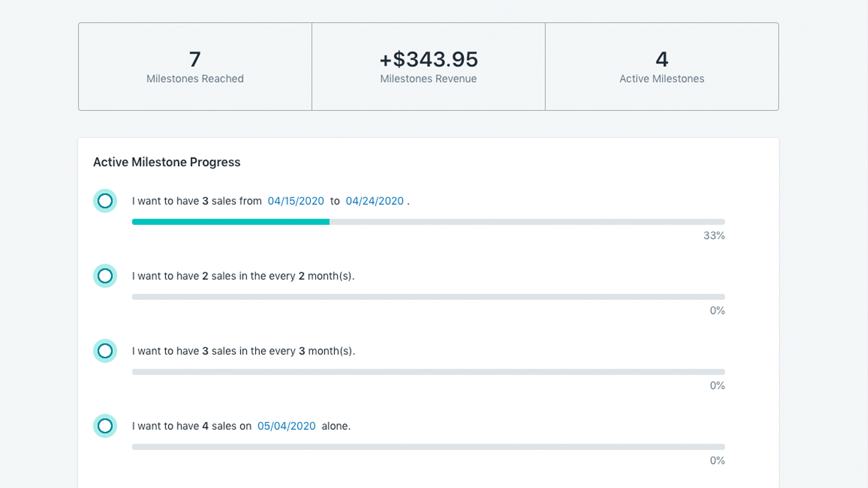Click the circle icon beside the 3 sales date-range milestone
Image resolution: width=868 pixels, height=488 pixels.
click(105, 201)
